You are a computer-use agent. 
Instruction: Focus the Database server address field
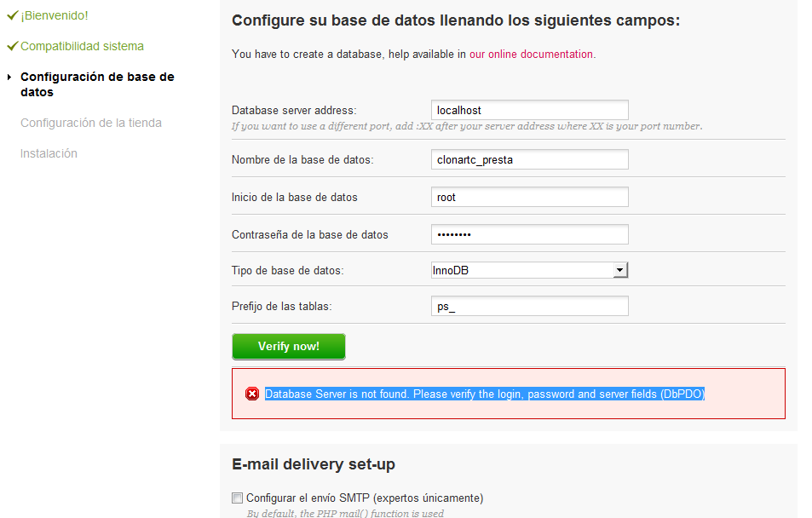click(529, 110)
